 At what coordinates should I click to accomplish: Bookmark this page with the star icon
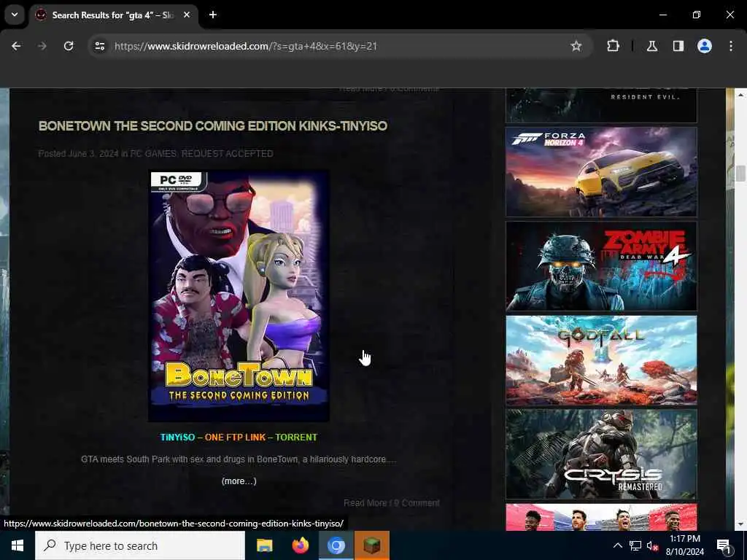click(x=576, y=46)
